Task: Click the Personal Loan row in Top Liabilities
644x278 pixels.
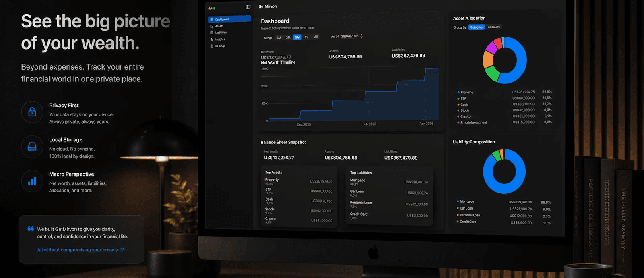Action: coord(389,204)
